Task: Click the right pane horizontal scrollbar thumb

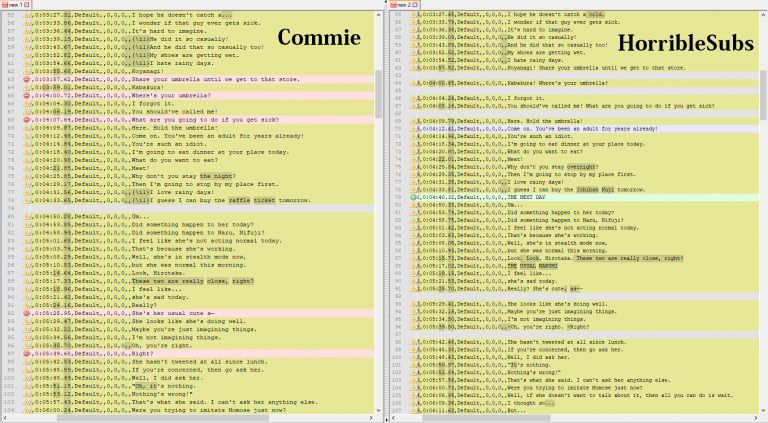Action: 486,418
